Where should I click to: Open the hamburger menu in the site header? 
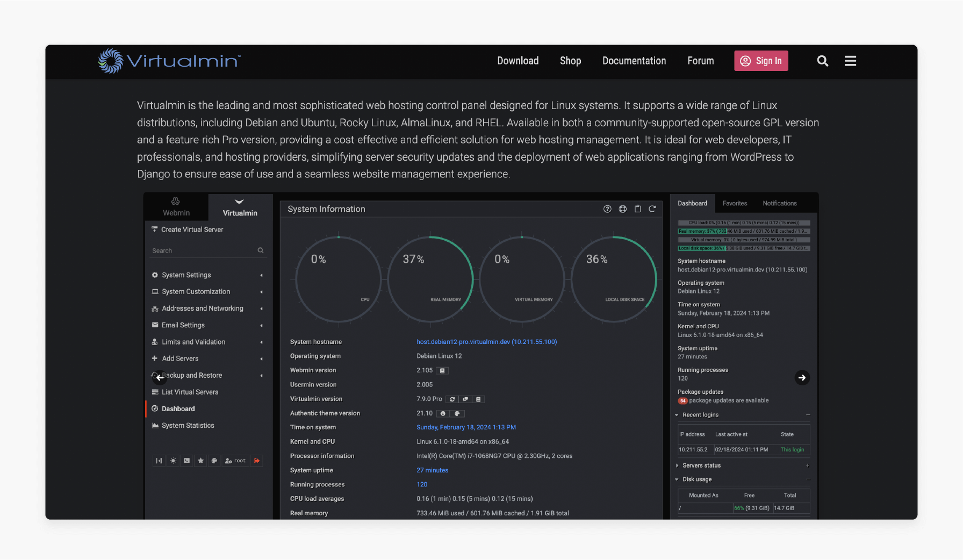[x=850, y=61]
